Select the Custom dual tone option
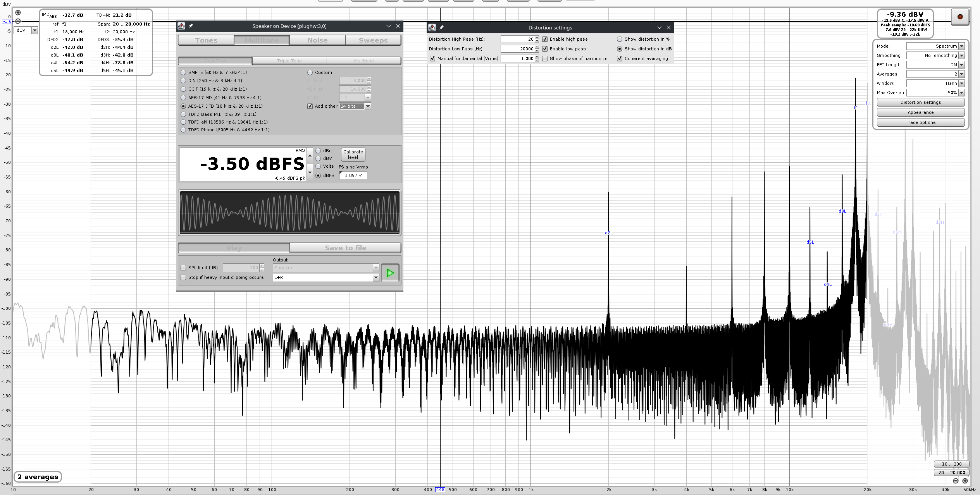This screenshot has width=980, height=495. [x=310, y=72]
